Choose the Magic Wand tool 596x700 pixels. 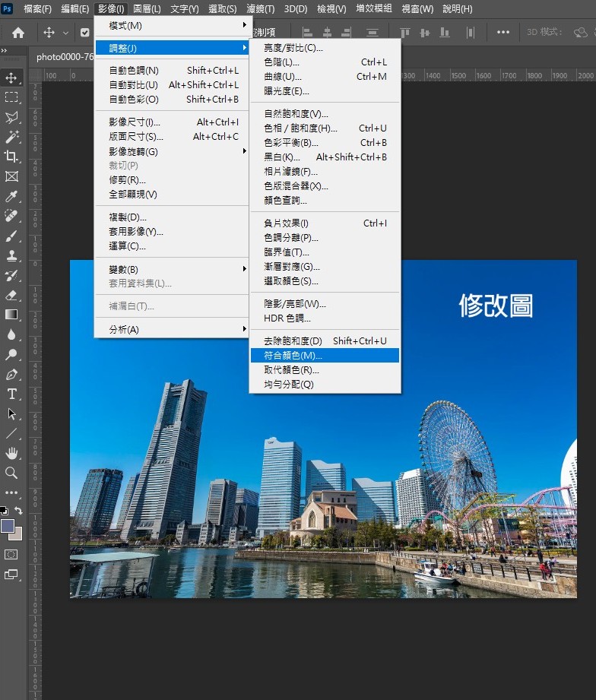point(11,137)
